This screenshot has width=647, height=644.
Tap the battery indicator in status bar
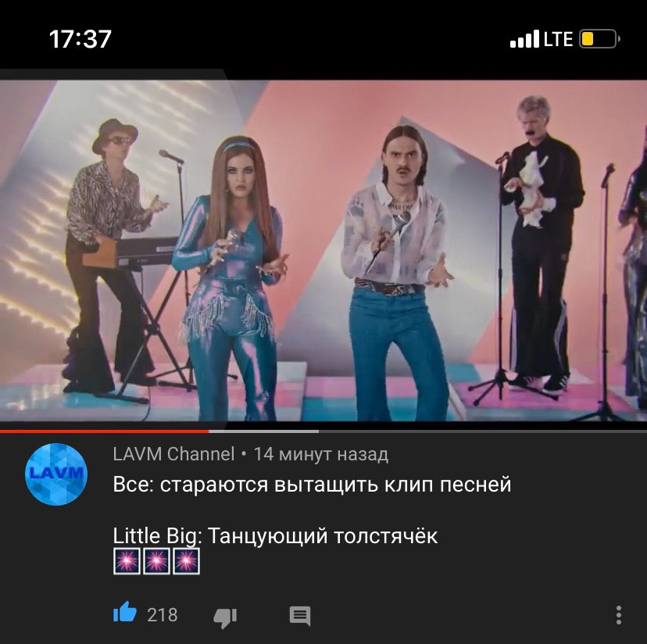pos(599,39)
